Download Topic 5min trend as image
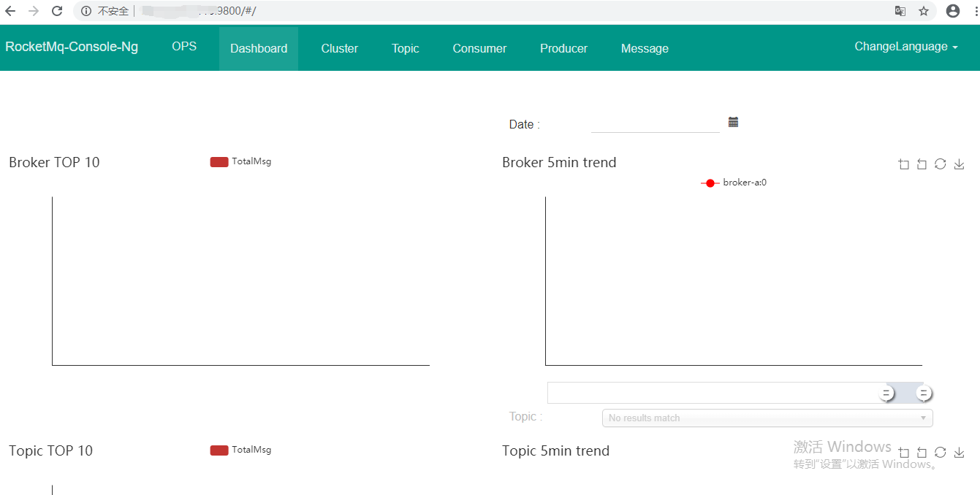Screen dimensions: 980x495 960,453
